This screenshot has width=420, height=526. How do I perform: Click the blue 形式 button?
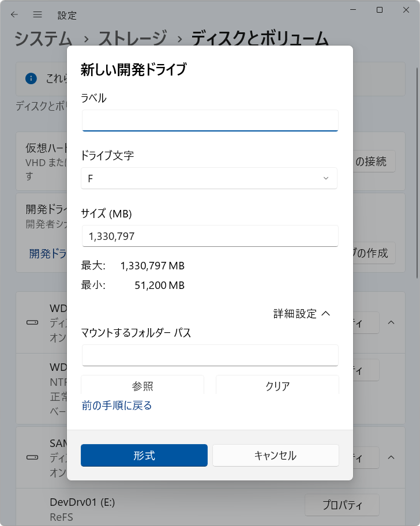tap(144, 455)
